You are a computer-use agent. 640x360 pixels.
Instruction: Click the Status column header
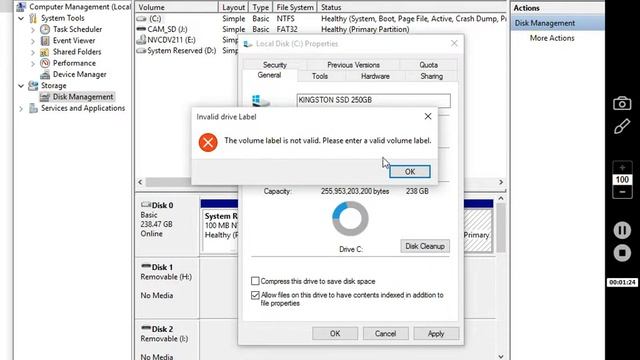click(x=412, y=7)
